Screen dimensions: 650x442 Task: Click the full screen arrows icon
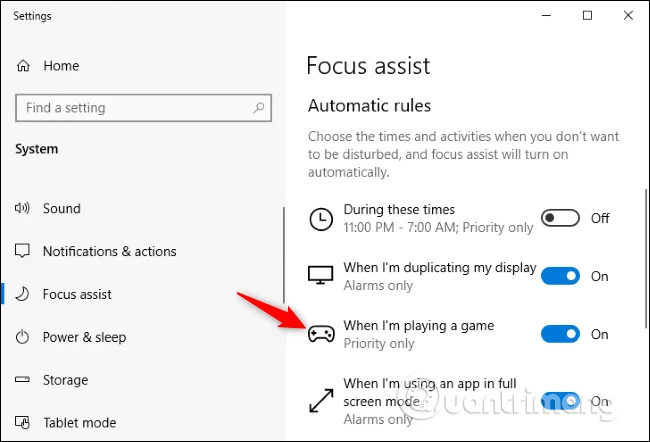pos(321,401)
